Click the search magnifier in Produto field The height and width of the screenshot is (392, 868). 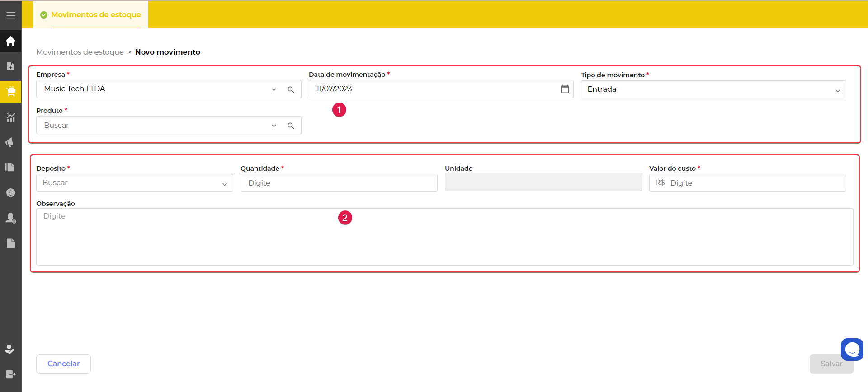pos(291,126)
